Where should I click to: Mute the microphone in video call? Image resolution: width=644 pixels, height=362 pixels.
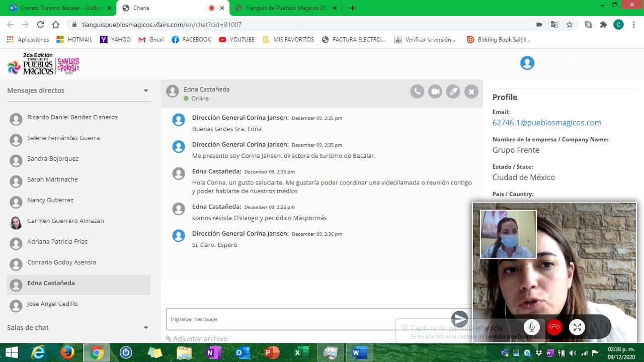(x=531, y=327)
